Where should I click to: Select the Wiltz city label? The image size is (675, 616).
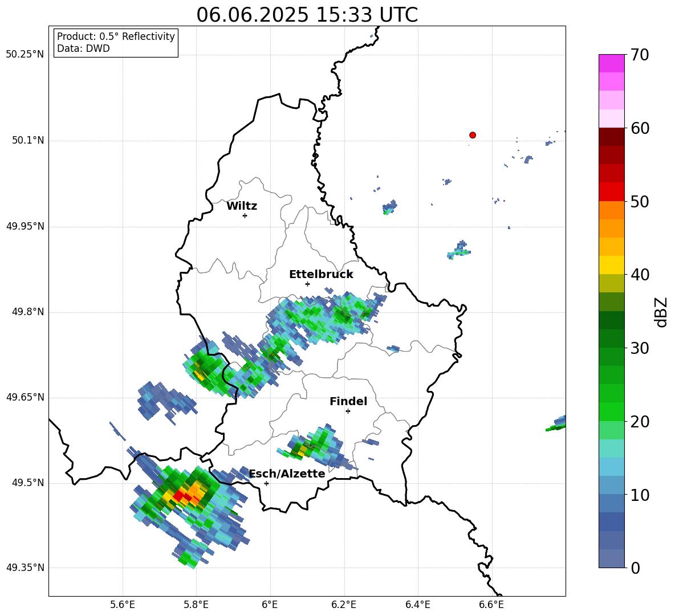coord(242,206)
